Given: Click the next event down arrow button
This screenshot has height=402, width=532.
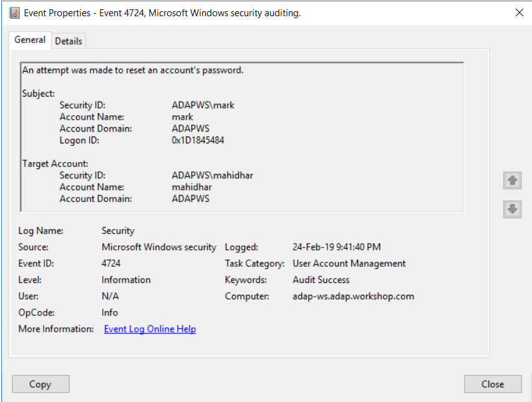Looking at the screenshot, I should tap(512, 209).
